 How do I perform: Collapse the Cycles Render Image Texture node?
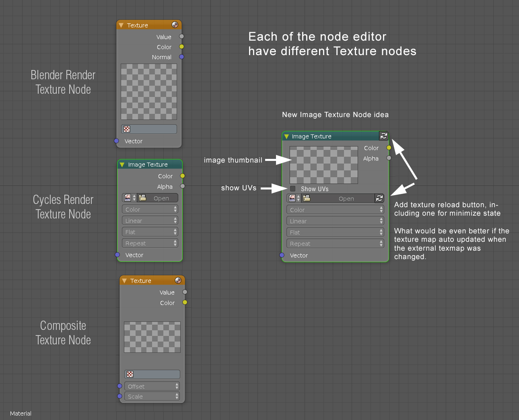pyautogui.click(x=122, y=165)
